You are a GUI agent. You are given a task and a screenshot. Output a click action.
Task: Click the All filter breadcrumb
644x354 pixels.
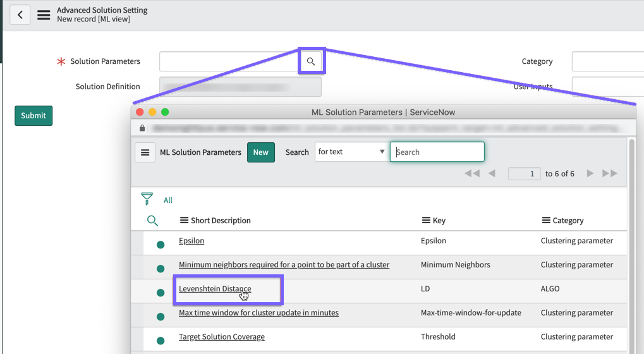point(168,200)
